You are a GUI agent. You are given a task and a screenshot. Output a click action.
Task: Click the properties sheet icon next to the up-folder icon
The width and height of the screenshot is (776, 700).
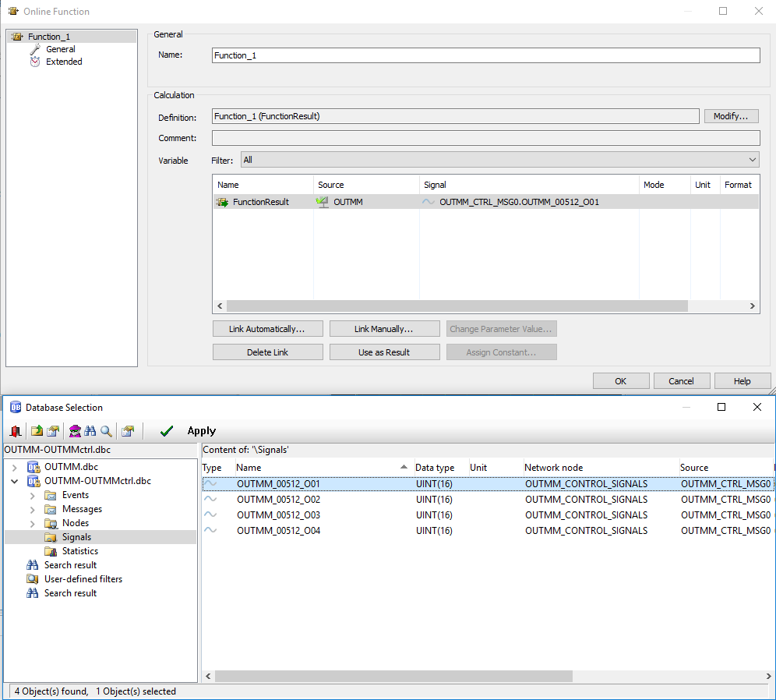(x=53, y=431)
